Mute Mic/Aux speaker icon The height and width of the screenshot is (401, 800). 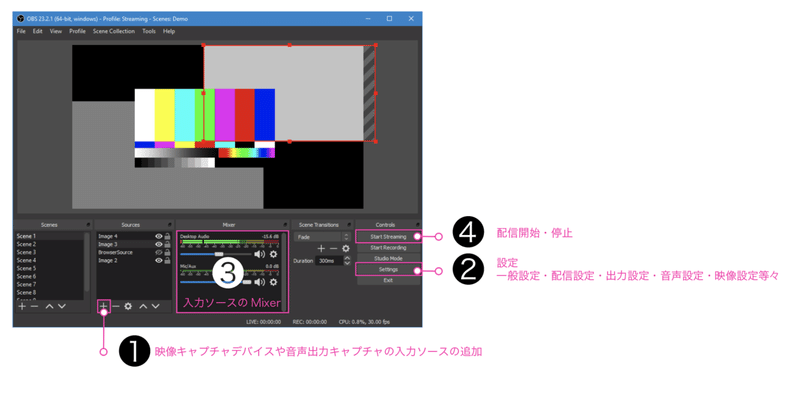(260, 282)
